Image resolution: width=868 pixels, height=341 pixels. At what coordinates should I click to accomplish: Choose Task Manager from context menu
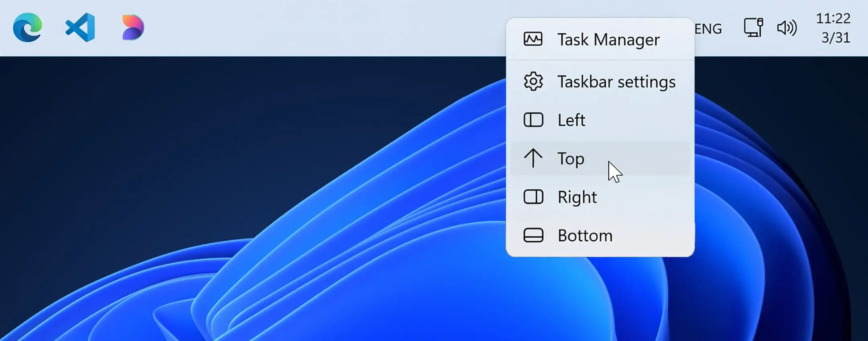(600, 39)
